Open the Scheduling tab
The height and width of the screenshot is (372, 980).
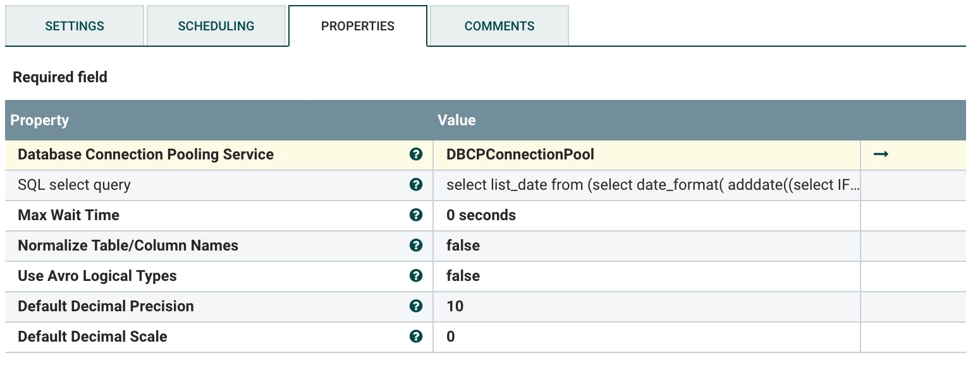point(216,26)
